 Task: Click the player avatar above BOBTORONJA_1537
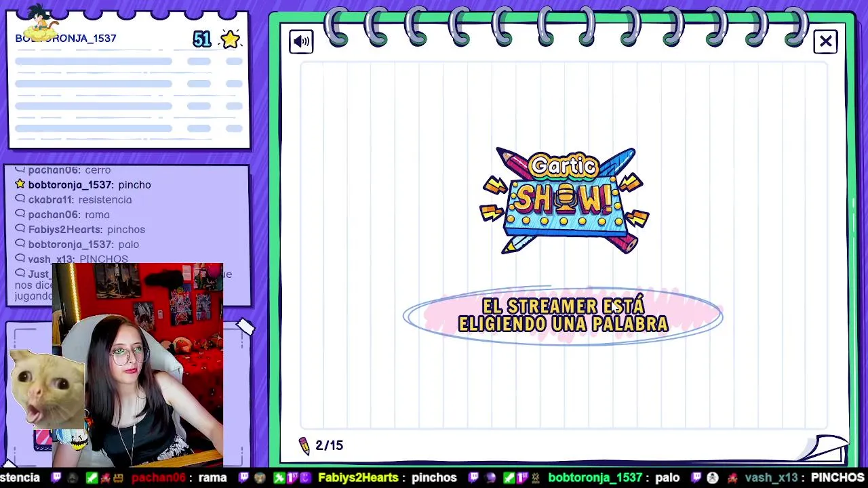tap(41, 22)
